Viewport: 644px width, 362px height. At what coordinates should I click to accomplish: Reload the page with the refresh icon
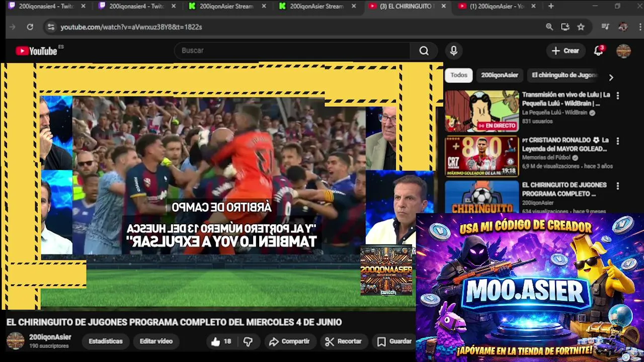[x=30, y=27]
